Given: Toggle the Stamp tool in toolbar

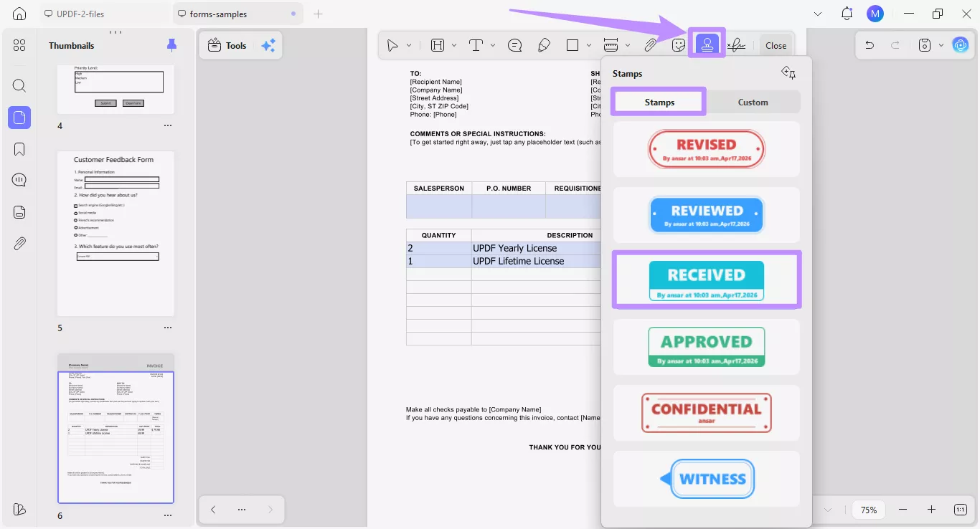Looking at the screenshot, I should (x=707, y=45).
